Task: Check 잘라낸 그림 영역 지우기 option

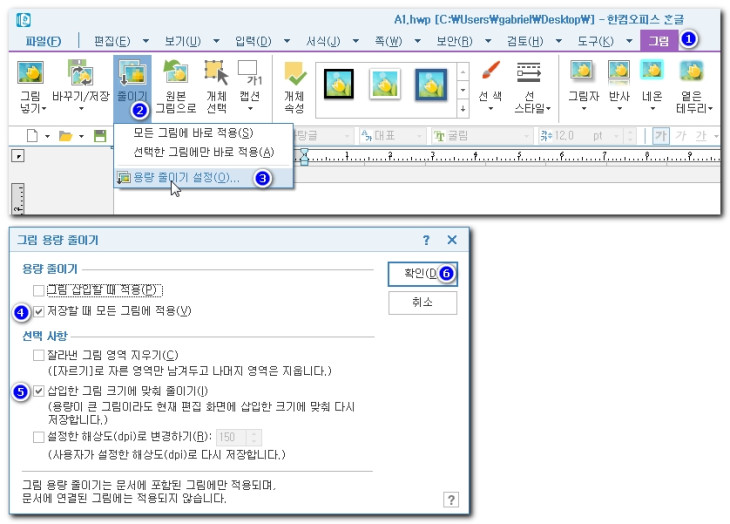Action: pos(39,355)
